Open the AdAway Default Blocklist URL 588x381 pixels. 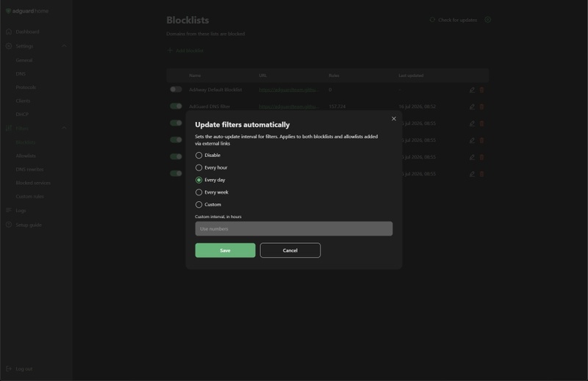coord(289,90)
